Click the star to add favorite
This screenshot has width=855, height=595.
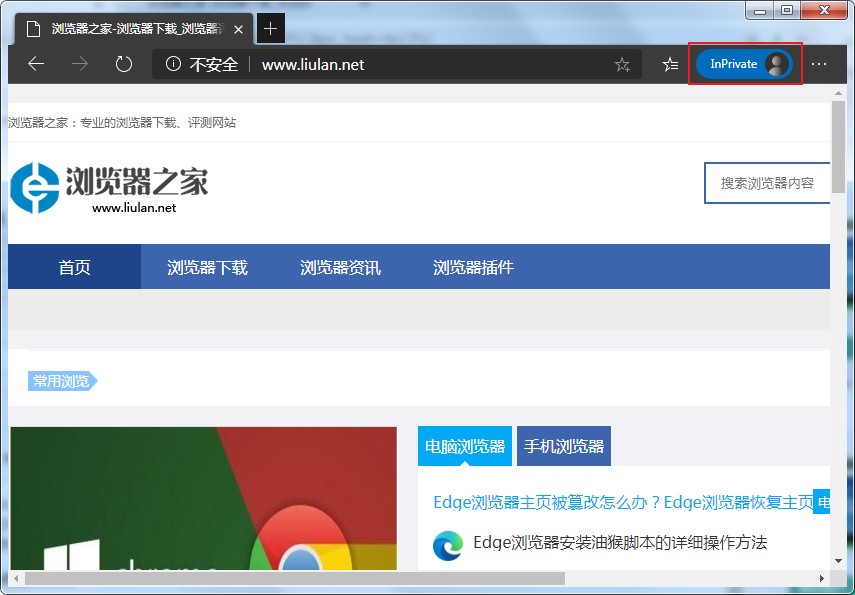tap(622, 63)
